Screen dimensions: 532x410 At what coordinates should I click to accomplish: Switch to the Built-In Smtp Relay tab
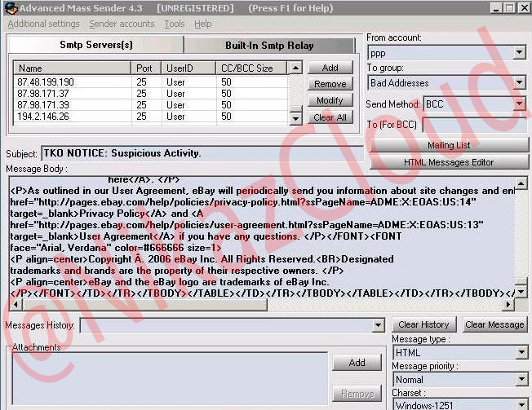pos(269,46)
